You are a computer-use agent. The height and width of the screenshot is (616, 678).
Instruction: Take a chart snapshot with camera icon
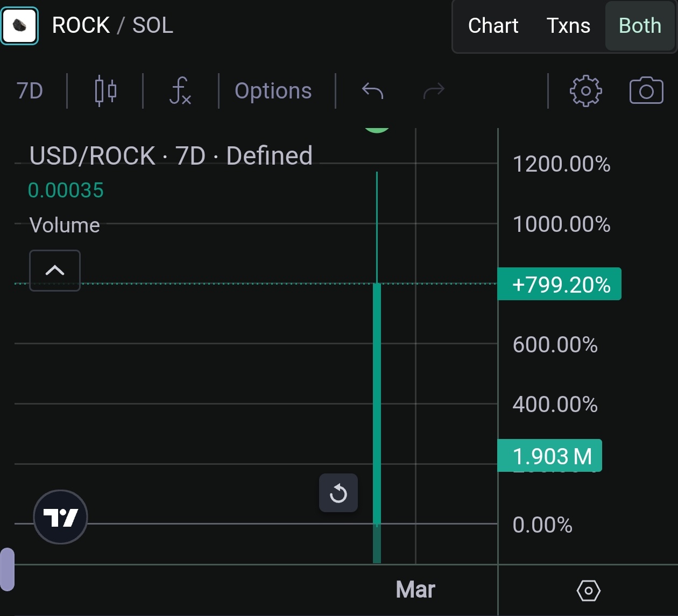[x=646, y=91]
